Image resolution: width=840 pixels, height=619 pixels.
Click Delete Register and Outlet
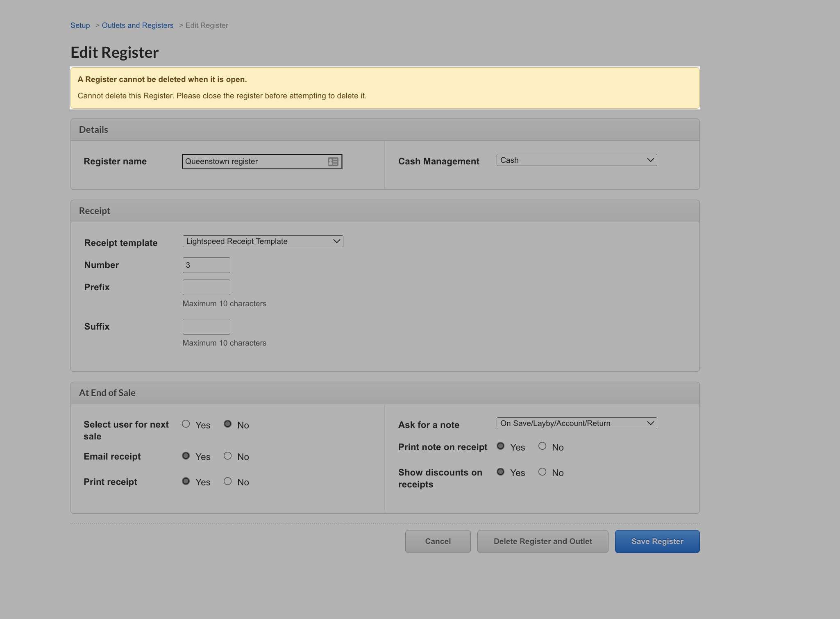point(543,541)
